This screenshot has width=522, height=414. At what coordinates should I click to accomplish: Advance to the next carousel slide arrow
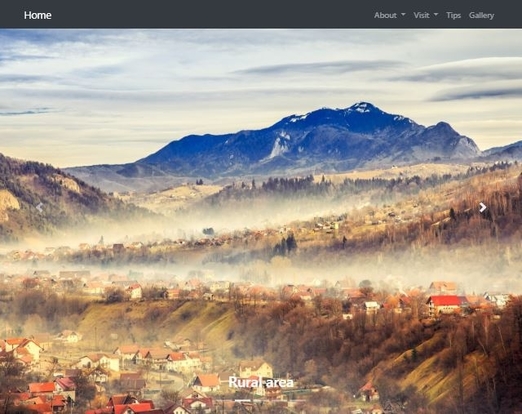[x=482, y=207]
